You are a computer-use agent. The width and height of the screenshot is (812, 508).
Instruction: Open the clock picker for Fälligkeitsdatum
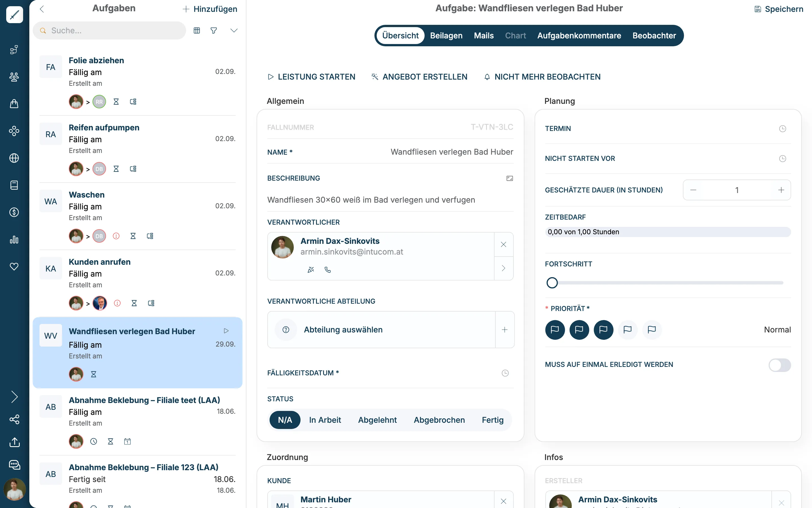point(505,373)
